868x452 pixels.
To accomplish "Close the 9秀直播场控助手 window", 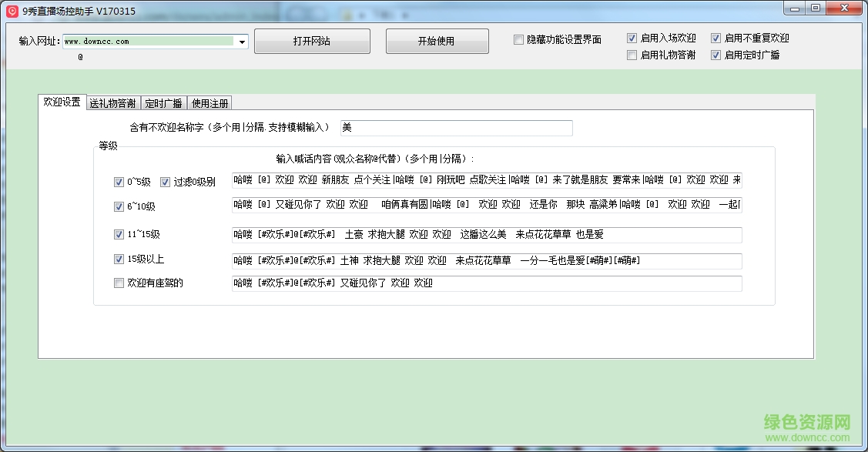I will tap(844, 8).
